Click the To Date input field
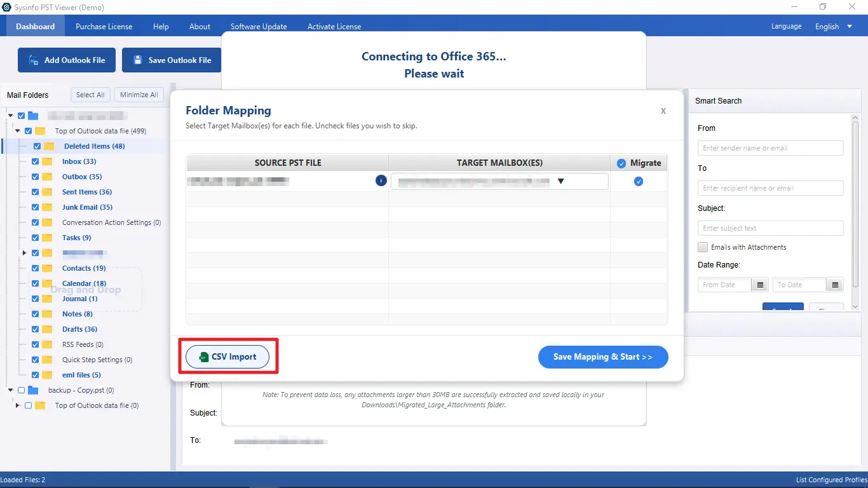868x488 pixels. 800,285
